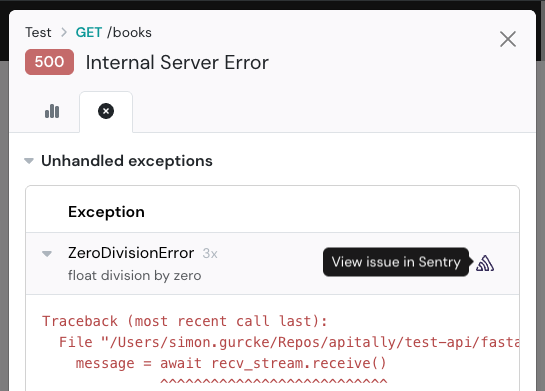545x391 pixels.
Task: Switch to the bar chart metrics tab
Action: pos(52,111)
